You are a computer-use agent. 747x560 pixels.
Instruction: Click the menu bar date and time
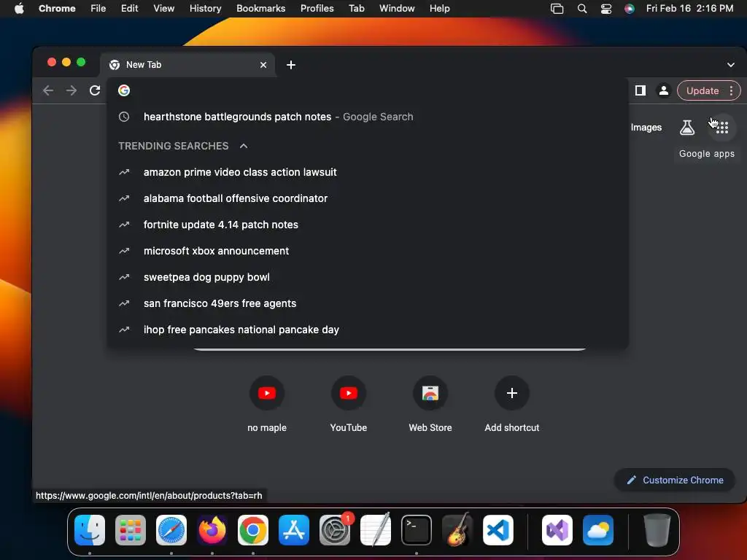pyautogui.click(x=689, y=9)
